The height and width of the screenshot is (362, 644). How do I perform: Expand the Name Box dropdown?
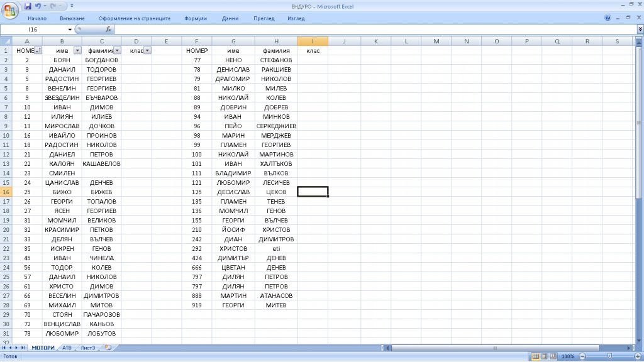70,30
